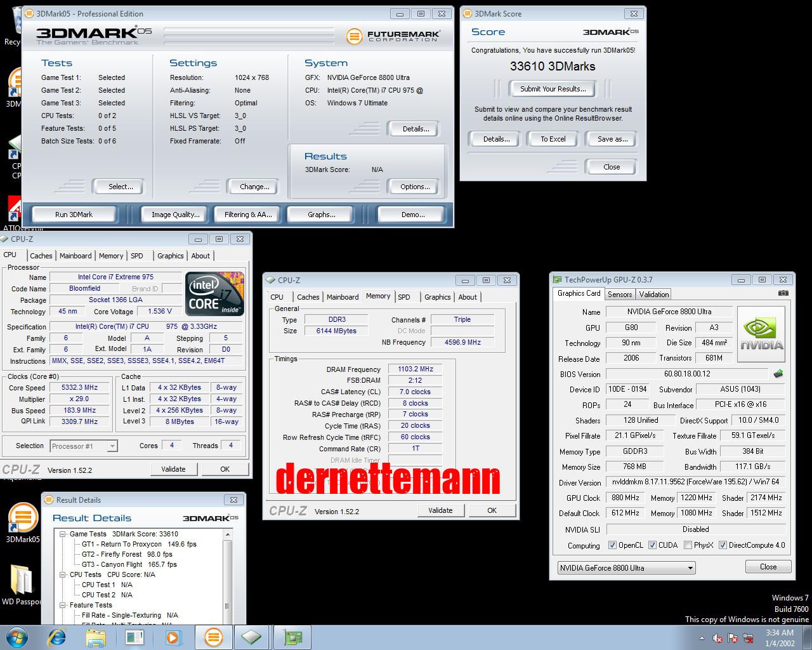Click the Graphs... button
Image resolution: width=812 pixels, height=650 pixels.
[x=321, y=215]
